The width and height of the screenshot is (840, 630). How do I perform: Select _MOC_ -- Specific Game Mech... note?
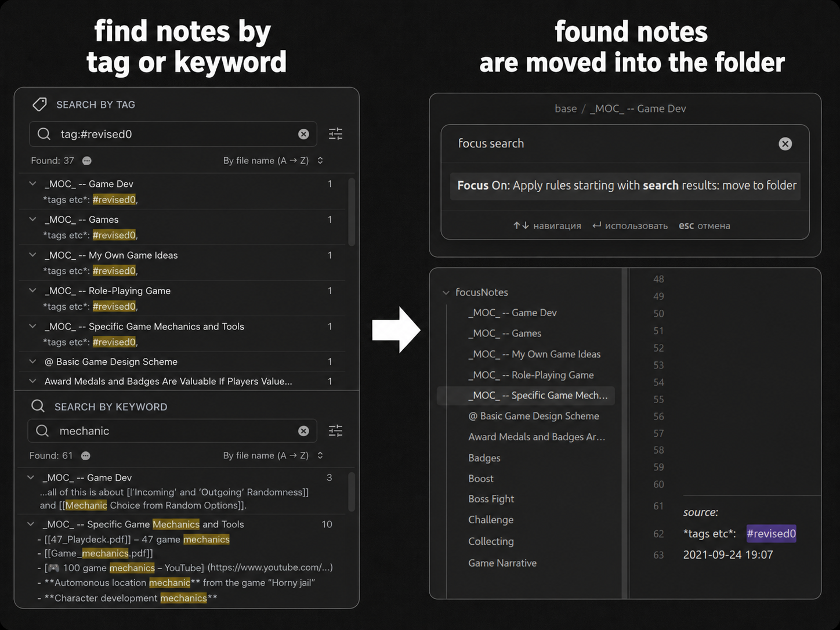point(526,396)
